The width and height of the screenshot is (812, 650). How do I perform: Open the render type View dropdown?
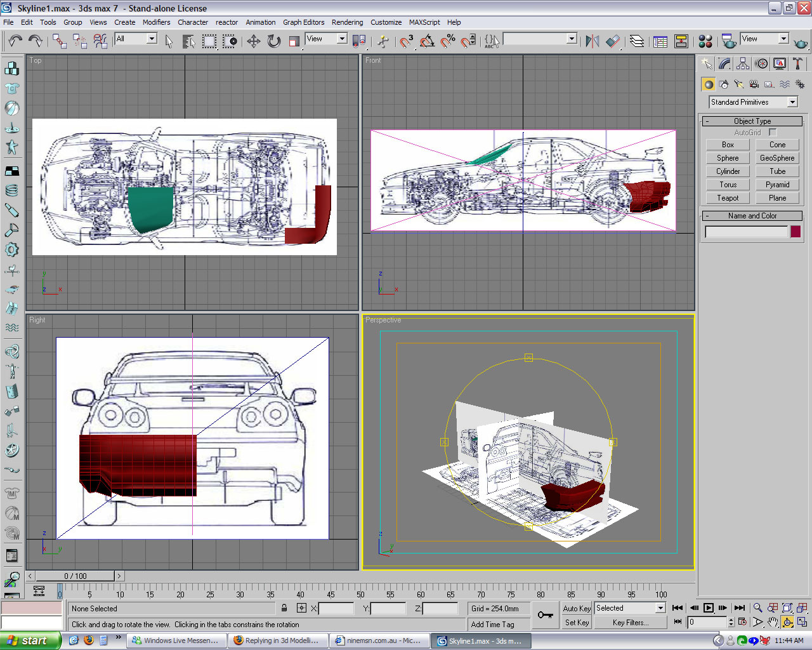click(x=783, y=39)
